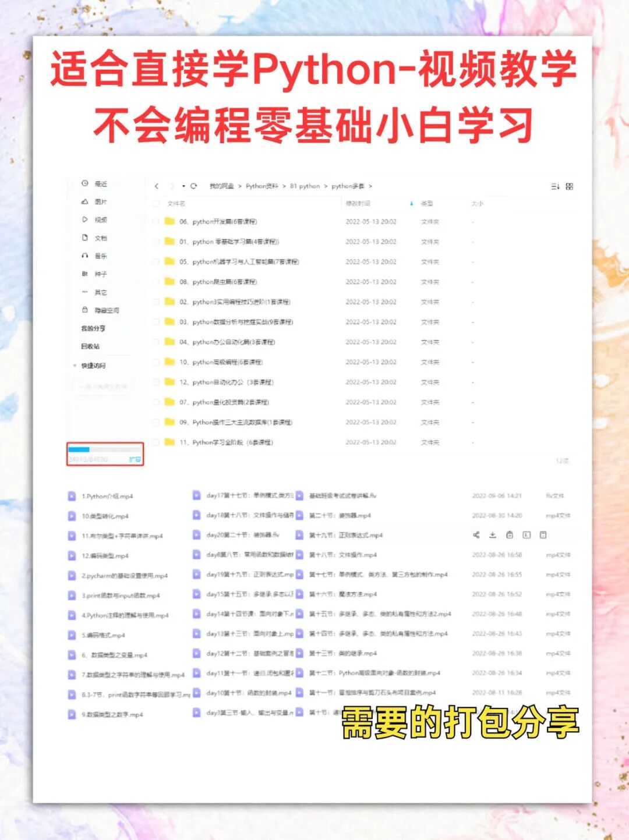Open file 2.pycharm的基础设置使用.mp4
This screenshot has height=840, width=629.
125,575
